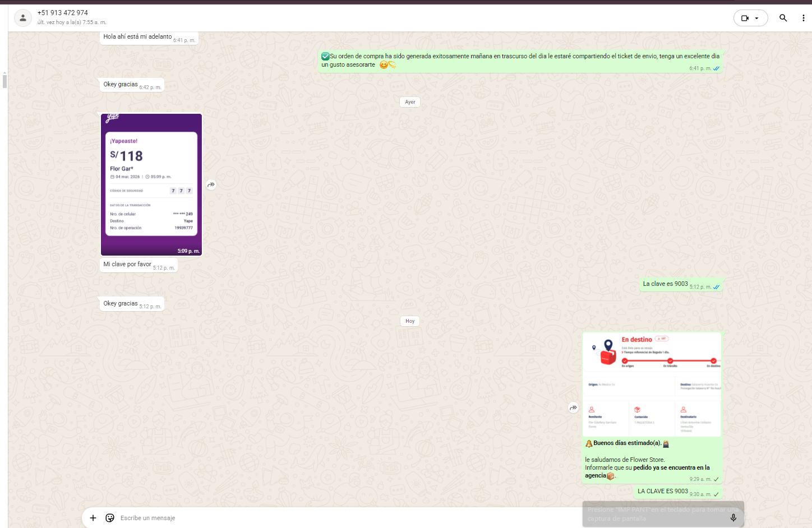Forward the Yape payment receipt image
The width and height of the screenshot is (812, 528).
[211, 184]
